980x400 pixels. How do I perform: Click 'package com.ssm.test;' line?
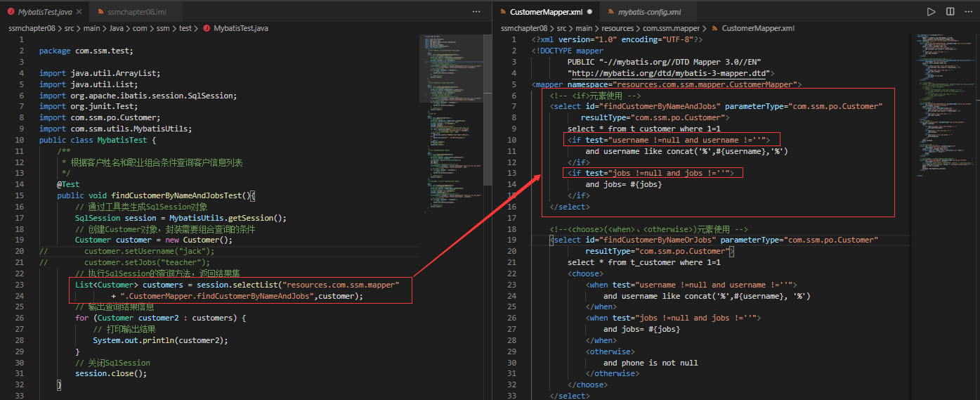click(86, 51)
